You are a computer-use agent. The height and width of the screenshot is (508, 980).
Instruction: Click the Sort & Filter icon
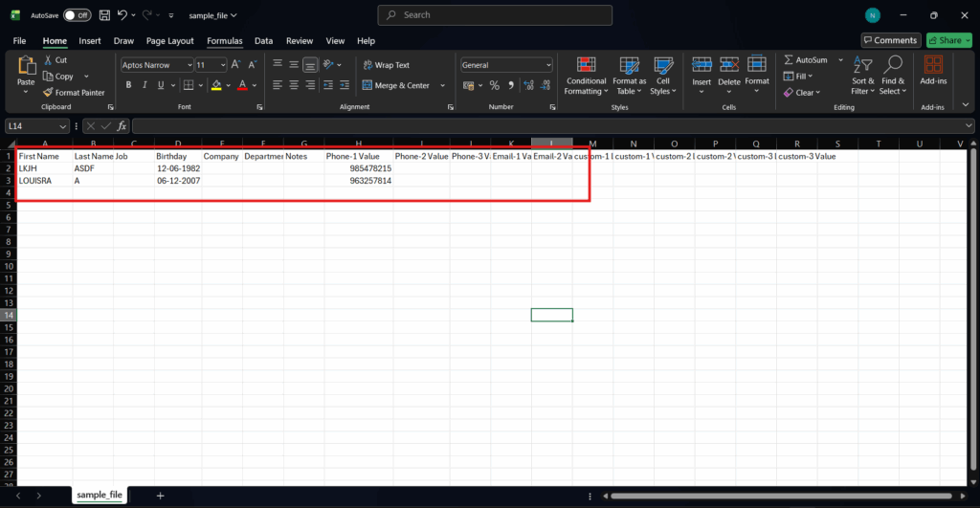[863, 73]
